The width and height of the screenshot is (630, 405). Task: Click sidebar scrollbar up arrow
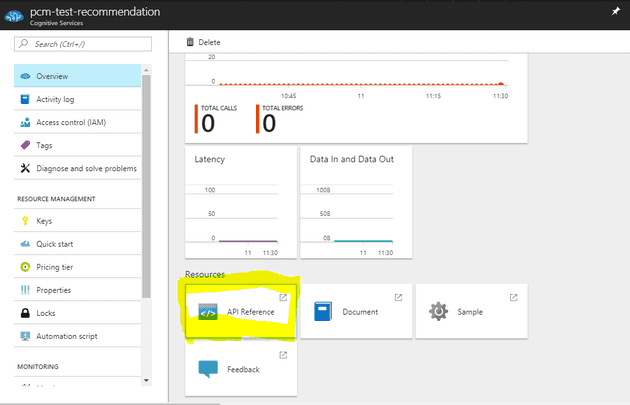tap(146, 70)
